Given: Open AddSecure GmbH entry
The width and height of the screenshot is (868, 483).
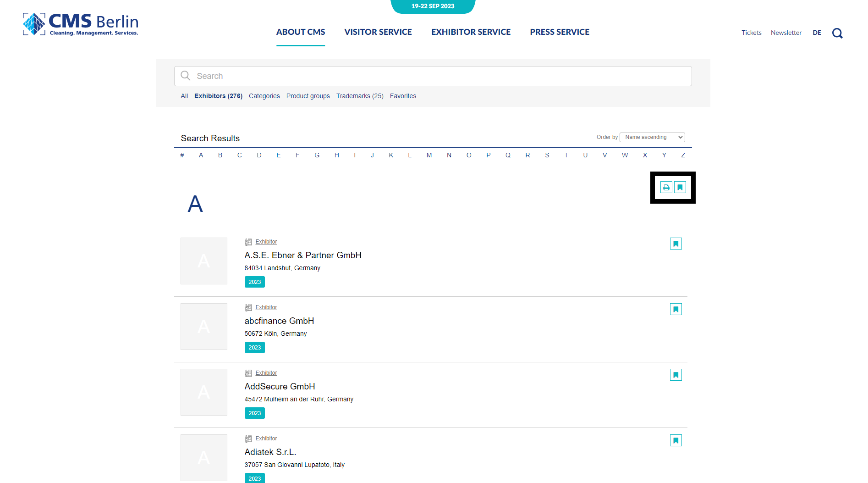Looking at the screenshot, I should (280, 387).
